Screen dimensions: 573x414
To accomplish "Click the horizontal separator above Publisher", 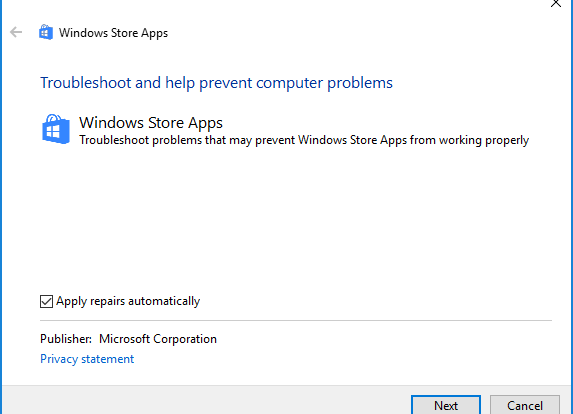I will [x=296, y=320].
